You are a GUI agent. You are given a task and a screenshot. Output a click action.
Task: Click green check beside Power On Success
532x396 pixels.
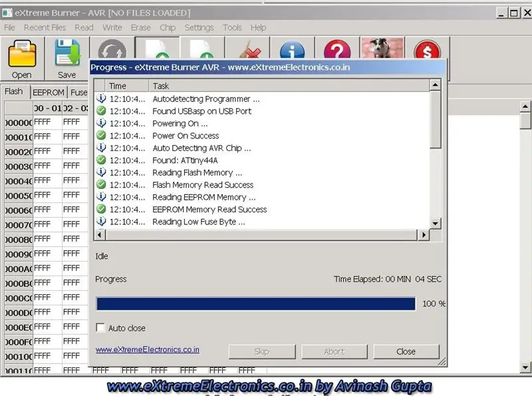click(101, 135)
